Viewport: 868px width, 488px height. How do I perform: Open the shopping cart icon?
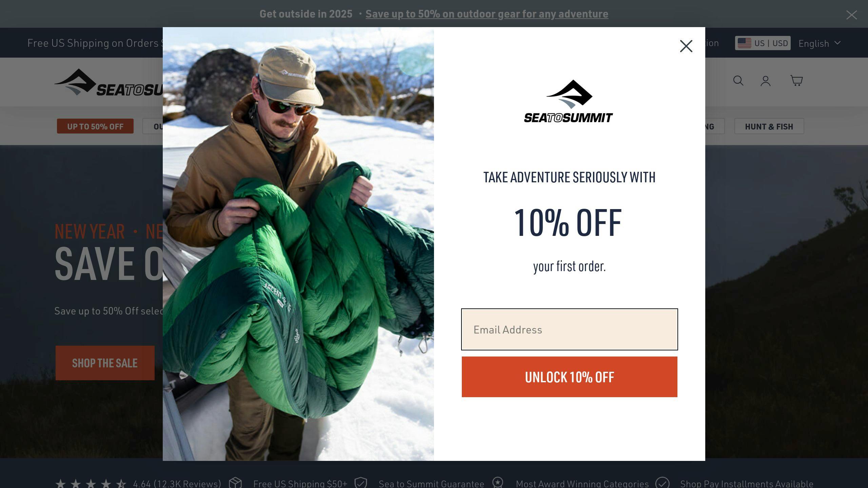pyautogui.click(x=796, y=81)
